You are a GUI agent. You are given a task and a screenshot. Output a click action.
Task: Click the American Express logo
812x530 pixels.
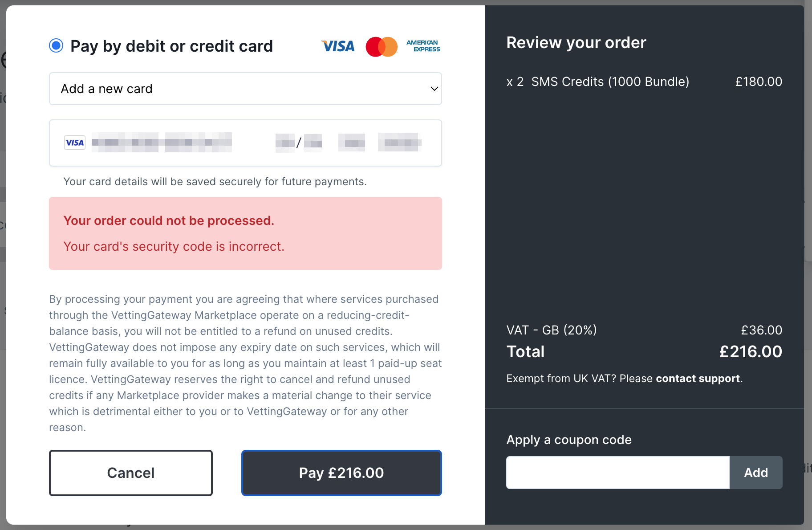[x=423, y=46]
